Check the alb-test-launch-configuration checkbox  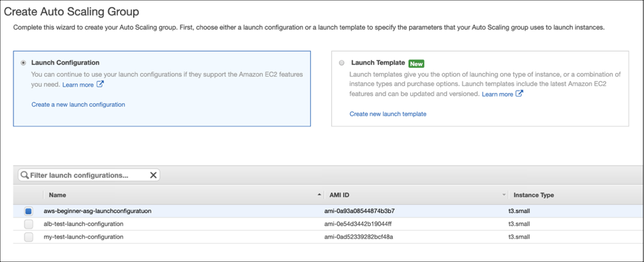pyautogui.click(x=28, y=224)
